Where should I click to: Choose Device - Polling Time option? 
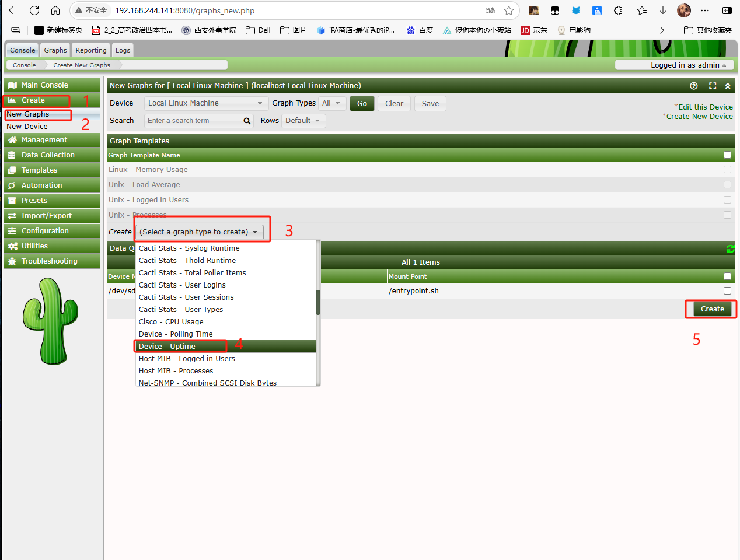(226, 334)
